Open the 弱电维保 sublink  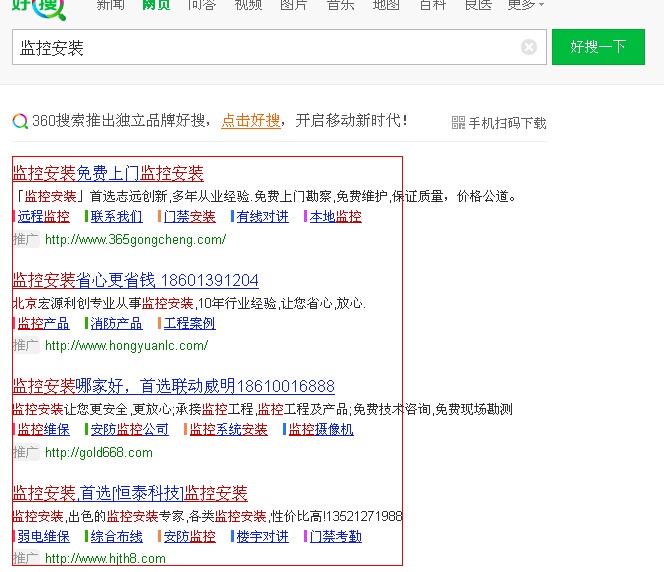pyautogui.click(x=43, y=537)
